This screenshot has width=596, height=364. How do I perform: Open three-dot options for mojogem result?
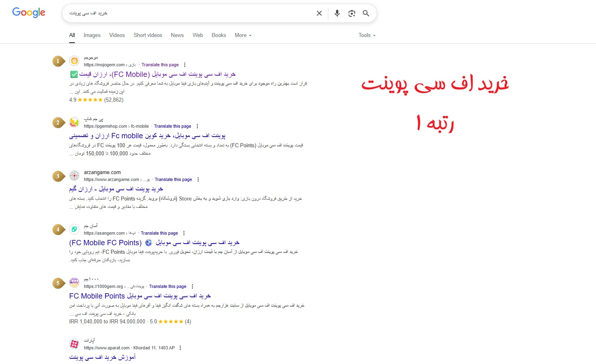(x=185, y=65)
